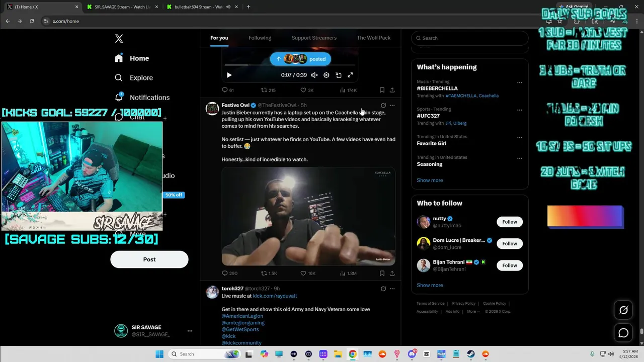This screenshot has height=362, width=644.
Task: Follow nutty account
Action: [x=510, y=222]
